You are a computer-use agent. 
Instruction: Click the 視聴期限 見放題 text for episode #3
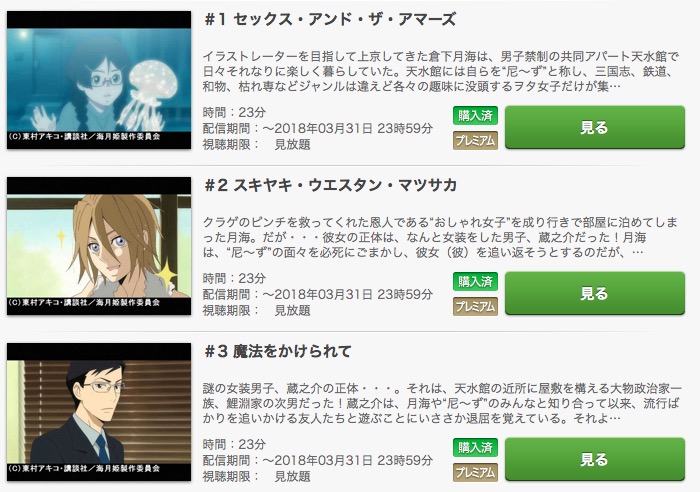257,476
